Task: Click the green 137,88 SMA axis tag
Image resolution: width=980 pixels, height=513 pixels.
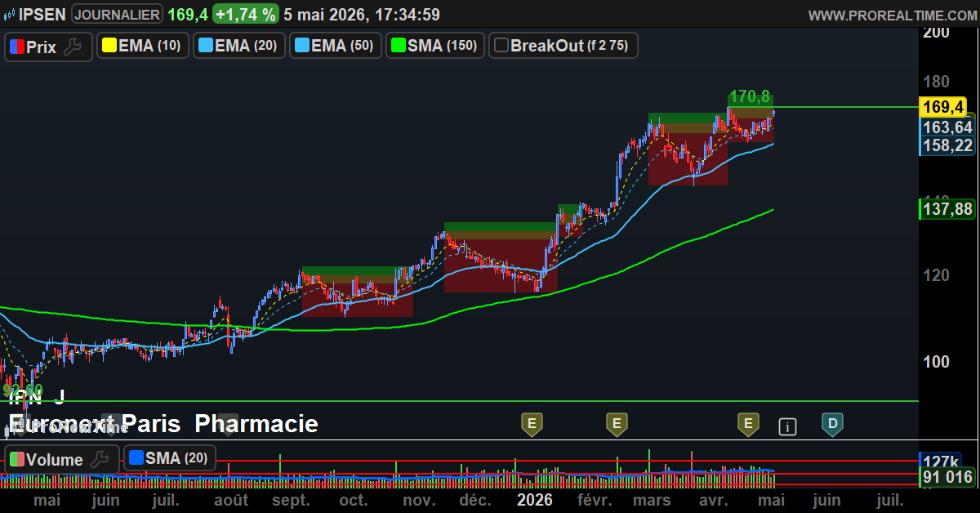Action: (947, 210)
